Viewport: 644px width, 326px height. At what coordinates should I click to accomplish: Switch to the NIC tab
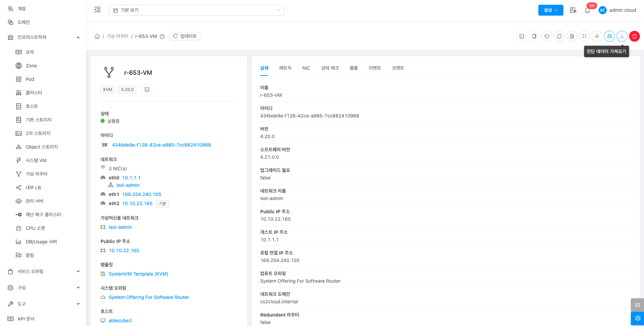click(306, 68)
